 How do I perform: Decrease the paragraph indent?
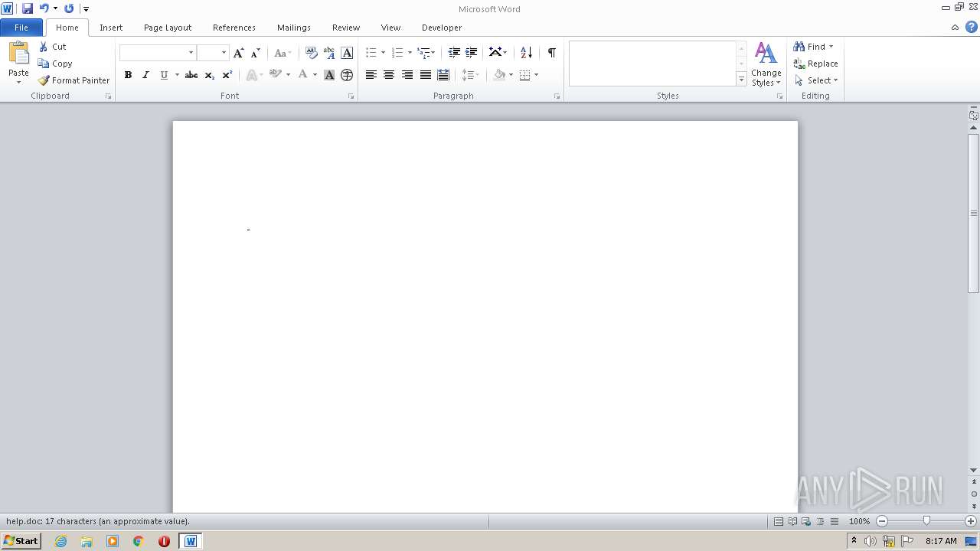[x=454, y=53]
